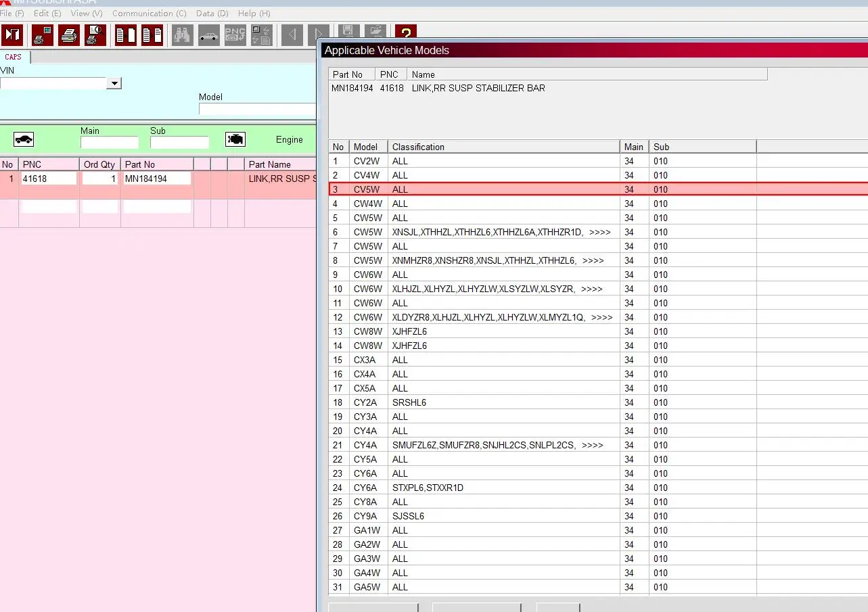This screenshot has height=612, width=868.
Task: Click the engine icon beside the Engine label
Action: (235, 139)
